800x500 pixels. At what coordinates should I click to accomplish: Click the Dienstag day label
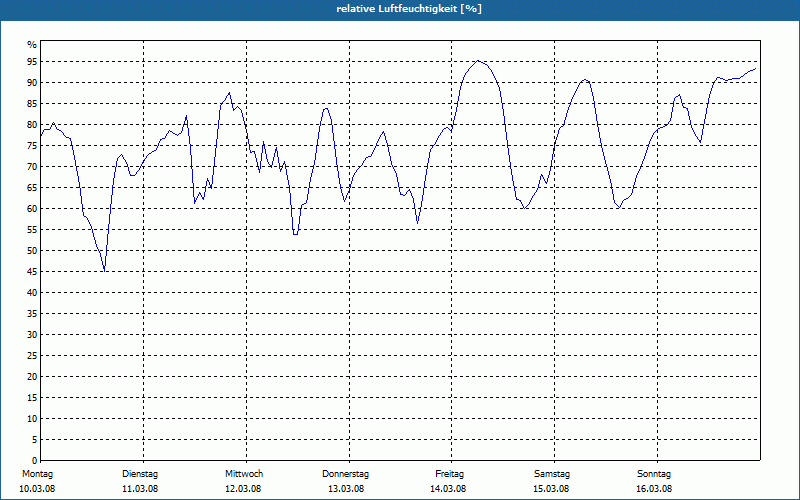[140, 474]
